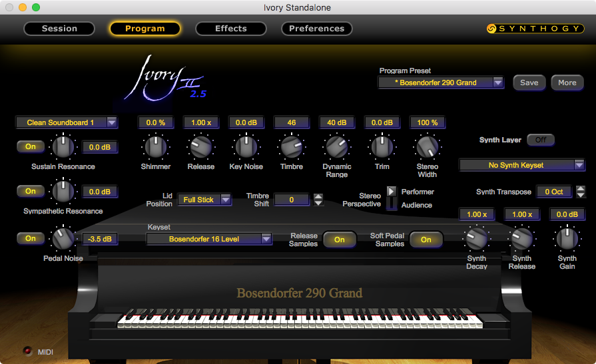Image resolution: width=596 pixels, height=364 pixels.
Task: Click the Stereo Width 100 % field
Action: (428, 122)
